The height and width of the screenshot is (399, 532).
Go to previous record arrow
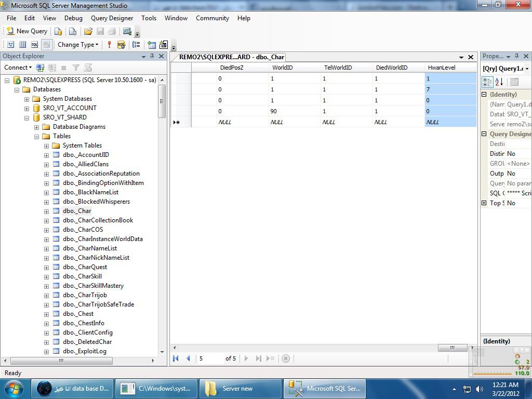point(188,358)
